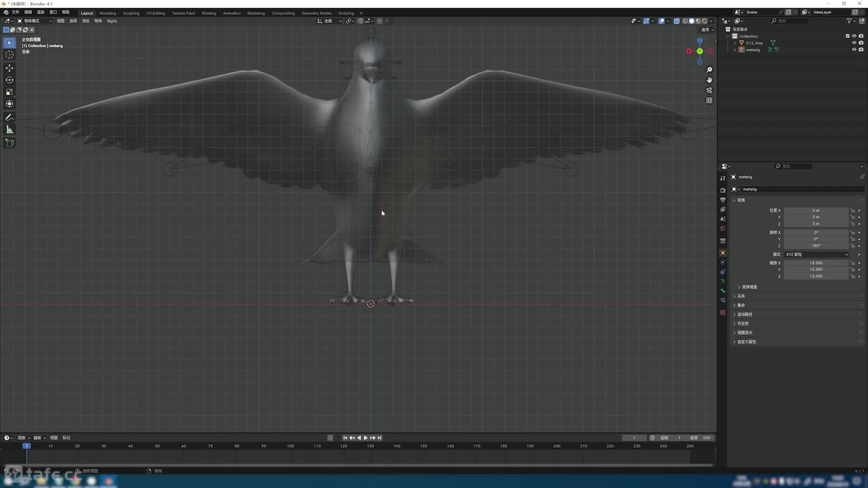
Task: Open the Armature data properties tab
Action: coord(723,282)
